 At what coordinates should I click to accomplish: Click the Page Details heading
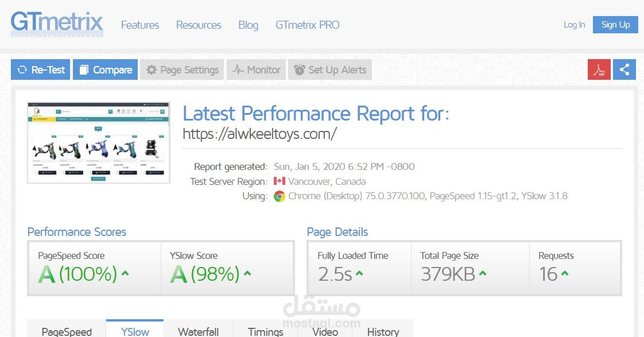(x=337, y=232)
